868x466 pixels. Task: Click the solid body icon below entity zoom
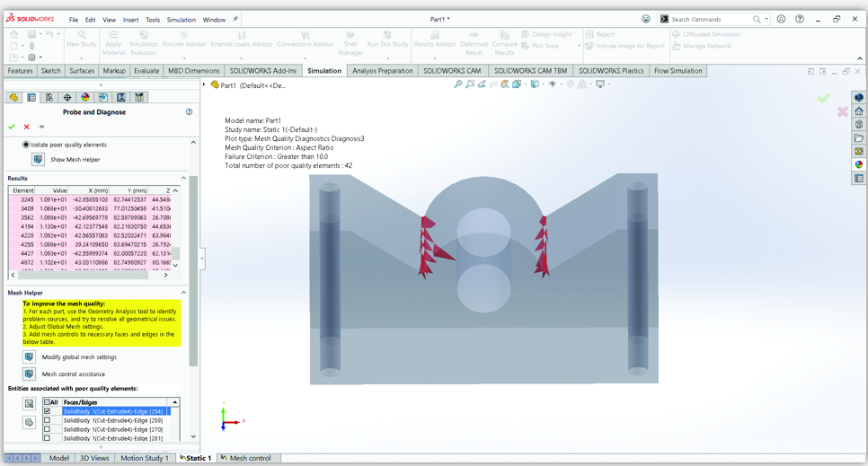(x=30, y=422)
